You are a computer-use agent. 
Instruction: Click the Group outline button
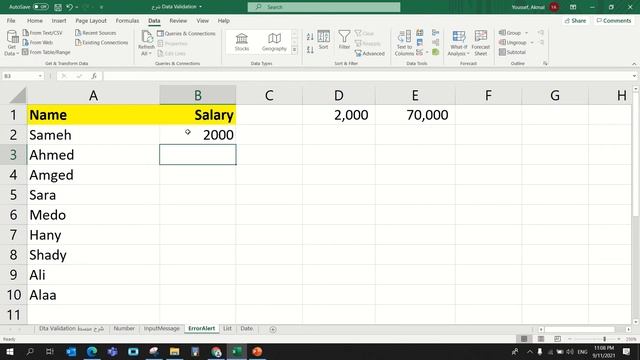tap(510, 33)
